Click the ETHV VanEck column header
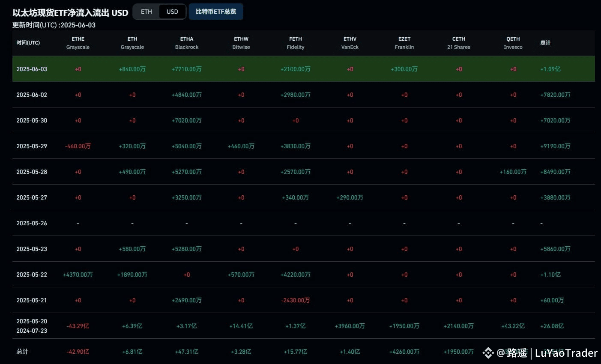The image size is (601, 364). click(x=350, y=43)
